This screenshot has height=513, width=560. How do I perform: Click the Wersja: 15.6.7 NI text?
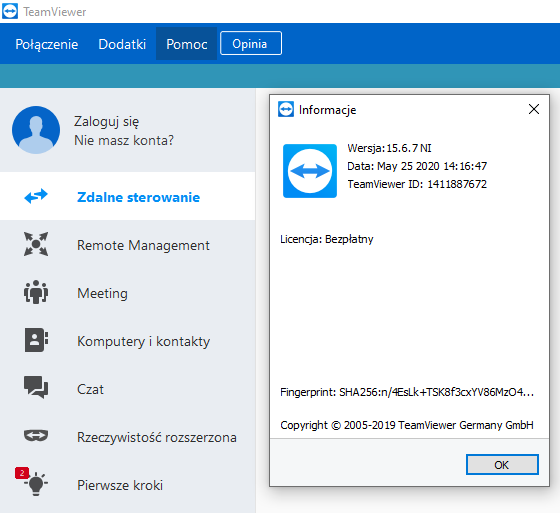tap(389, 148)
